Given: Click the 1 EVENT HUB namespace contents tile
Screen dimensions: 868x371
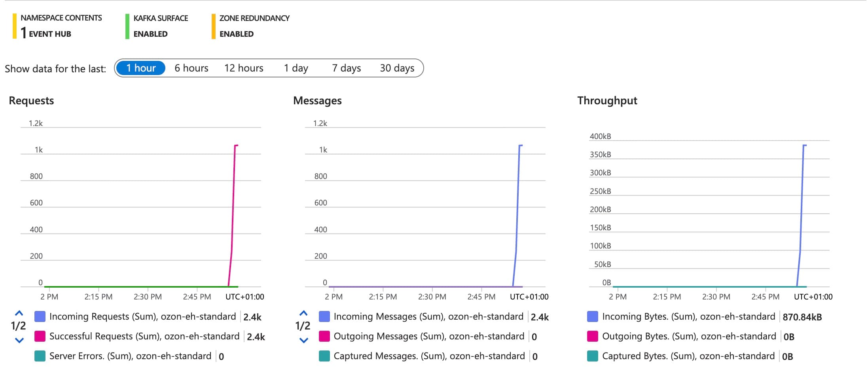Looking at the screenshot, I should pos(57,26).
